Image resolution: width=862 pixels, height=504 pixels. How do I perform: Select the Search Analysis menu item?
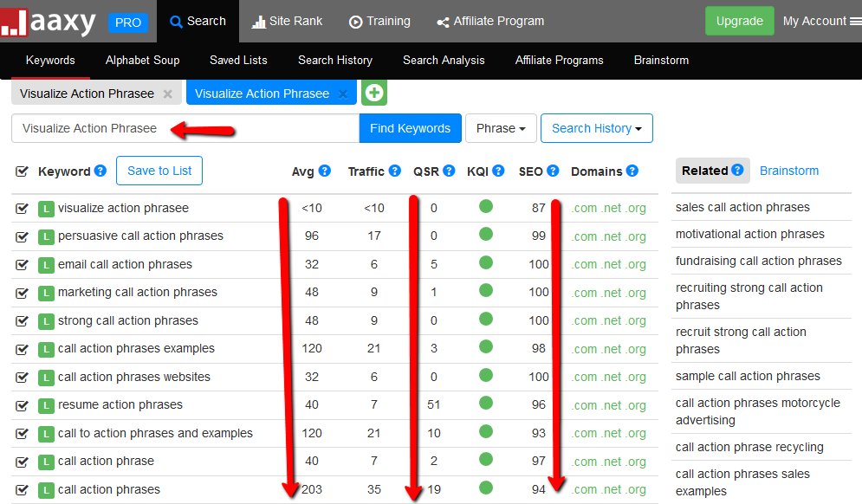coord(444,60)
